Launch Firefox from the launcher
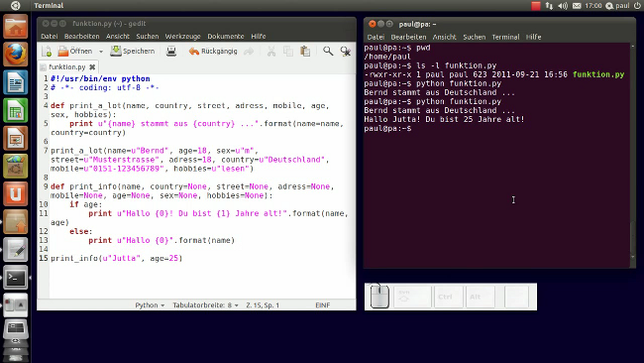The height and width of the screenshot is (363, 644). [16, 55]
